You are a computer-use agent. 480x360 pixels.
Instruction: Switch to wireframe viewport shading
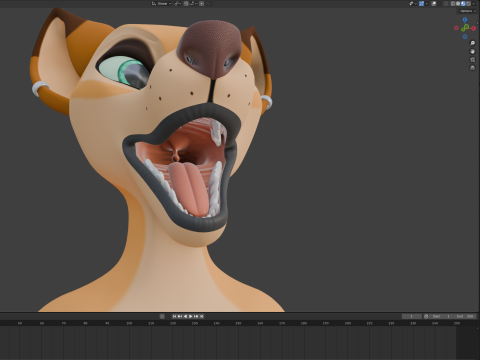pyautogui.click(x=453, y=3)
